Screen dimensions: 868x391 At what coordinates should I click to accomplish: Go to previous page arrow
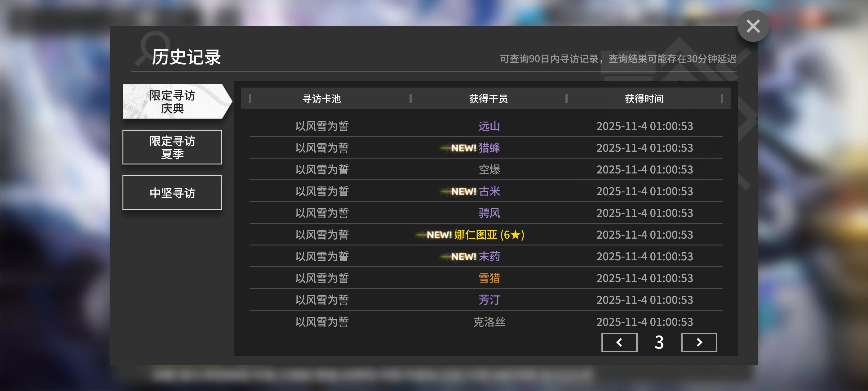point(619,342)
